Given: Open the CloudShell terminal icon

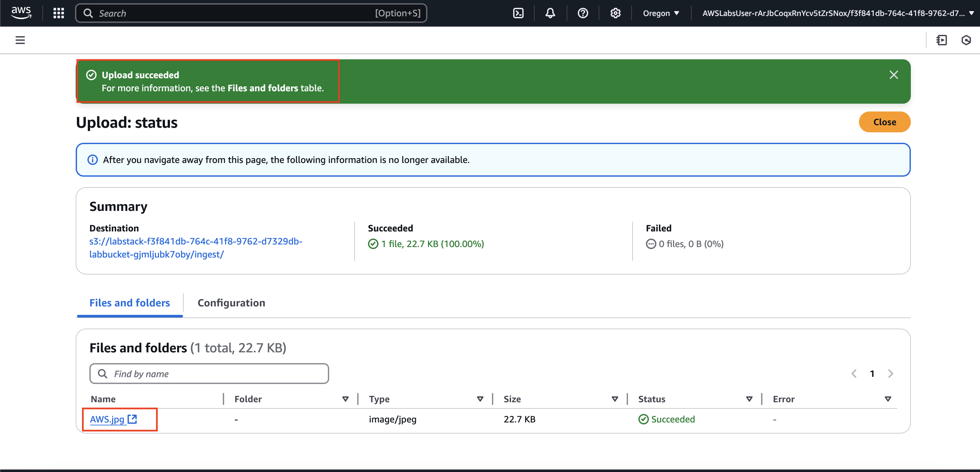Looking at the screenshot, I should [x=518, y=13].
